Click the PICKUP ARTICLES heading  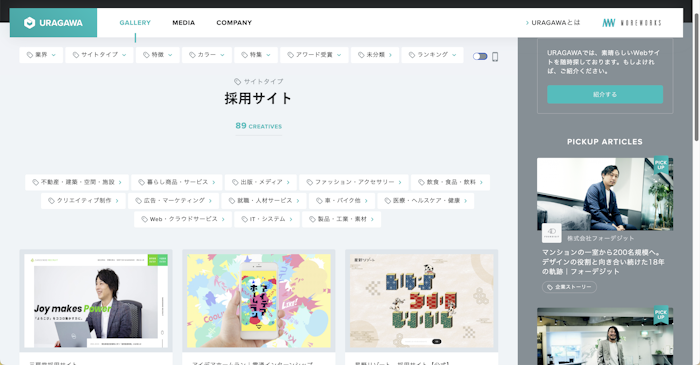[605, 142]
